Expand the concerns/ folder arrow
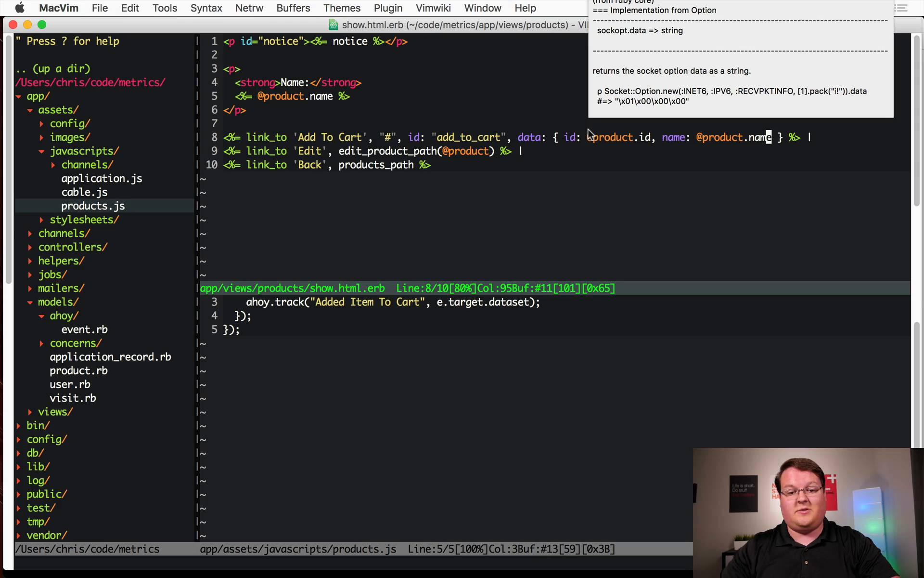Image resolution: width=924 pixels, height=578 pixels. point(41,343)
